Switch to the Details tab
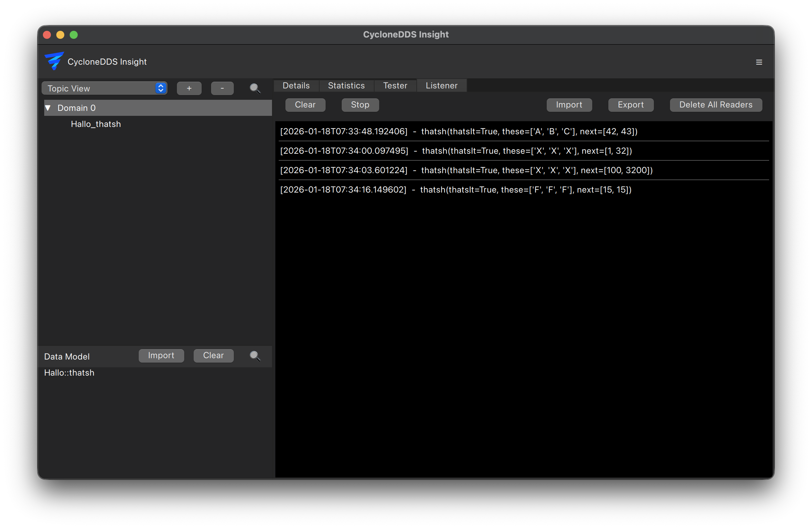The height and width of the screenshot is (529, 812). coord(296,86)
